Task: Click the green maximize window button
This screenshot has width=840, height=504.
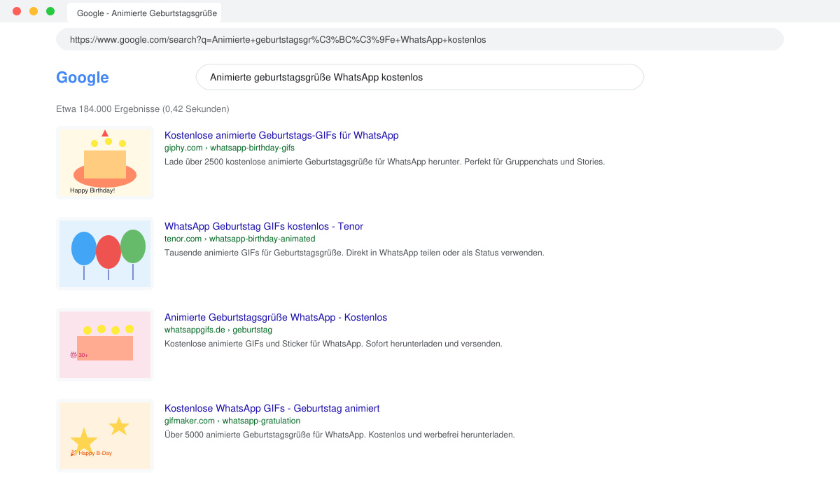Action: pos(50,11)
